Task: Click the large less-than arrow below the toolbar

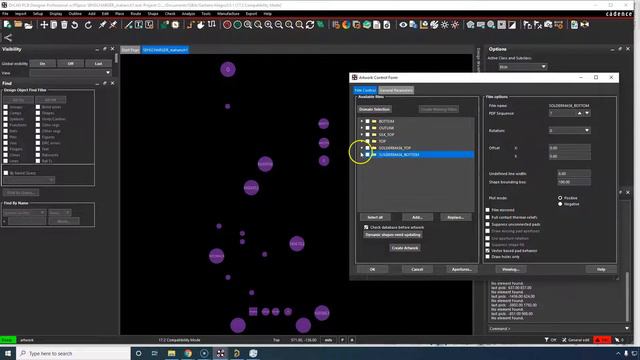Action: (x=8, y=38)
